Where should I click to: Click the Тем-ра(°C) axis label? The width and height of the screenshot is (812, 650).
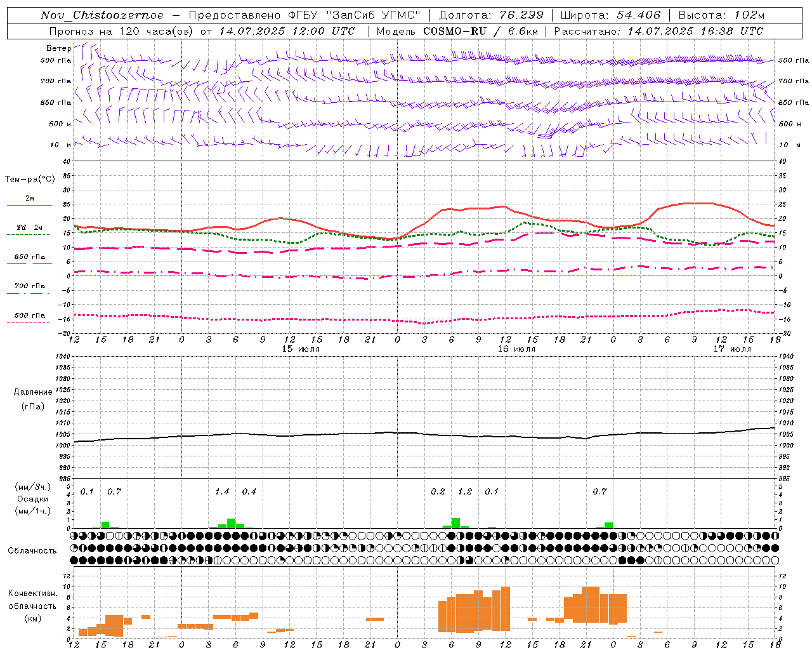[30, 180]
